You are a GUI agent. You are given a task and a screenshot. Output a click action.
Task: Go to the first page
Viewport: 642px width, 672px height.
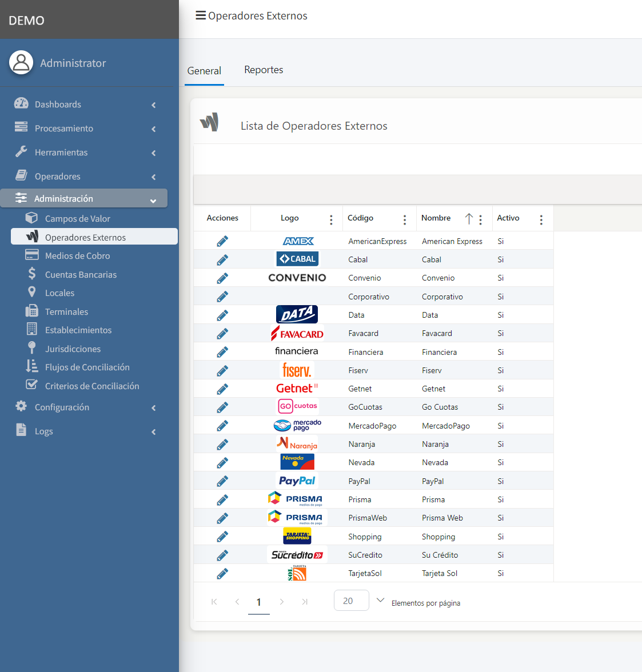(214, 602)
